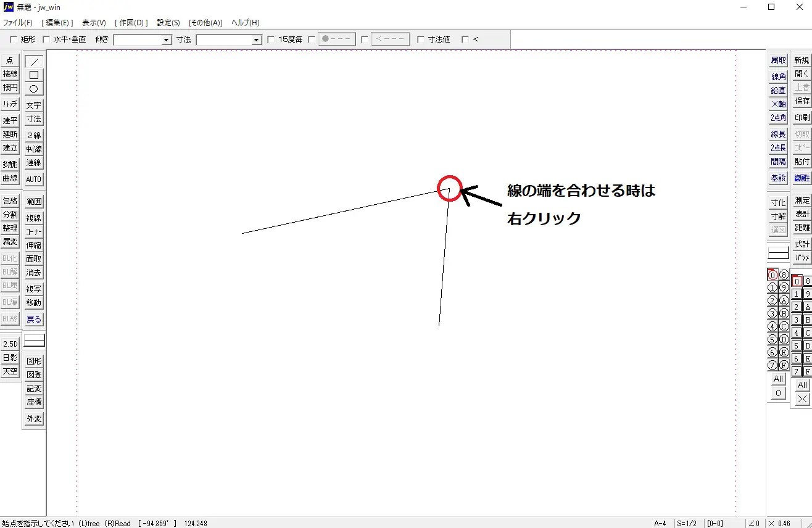
Task: Click the 線角 line angle button
Action: [778, 77]
